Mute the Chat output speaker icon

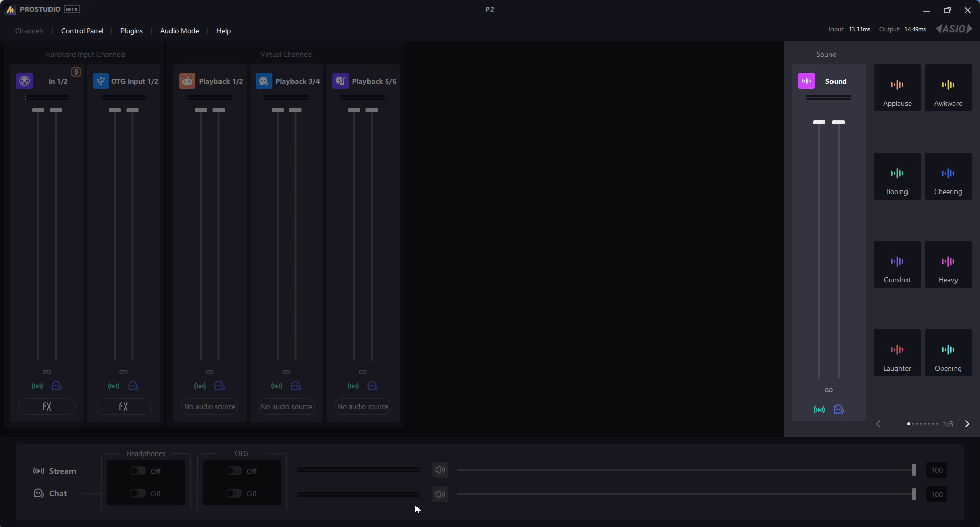pyautogui.click(x=440, y=494)
